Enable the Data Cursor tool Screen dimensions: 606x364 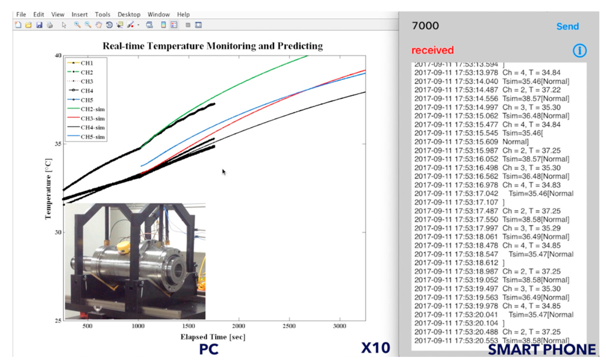(120, 25)
